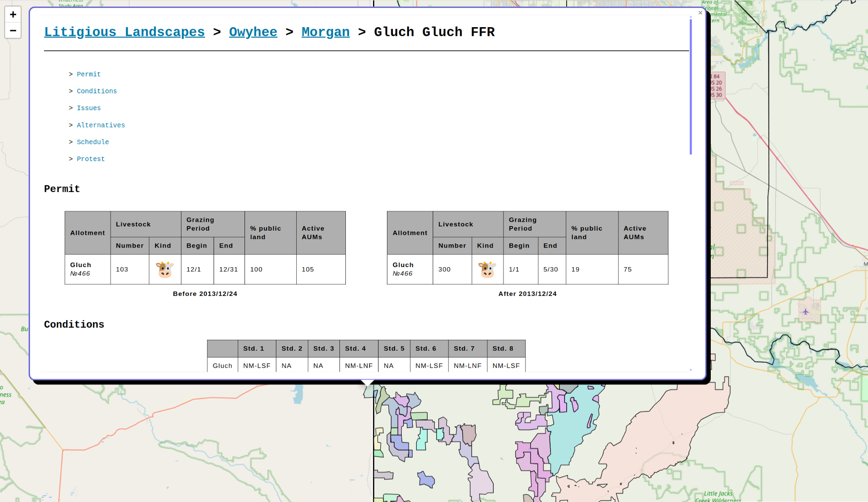The width and height of the screenshot is (868, 502).
Task: Navigate to Morgan breadcrumb link
Action: coord(325,32)
